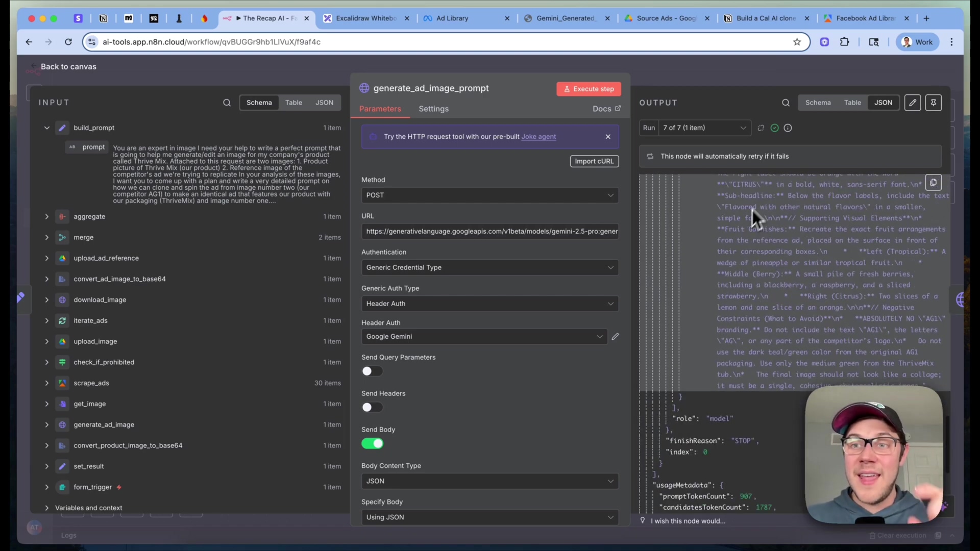The image size is (980, 551).
Task: Click the merge node icon
Action: [x=62, y=238]
